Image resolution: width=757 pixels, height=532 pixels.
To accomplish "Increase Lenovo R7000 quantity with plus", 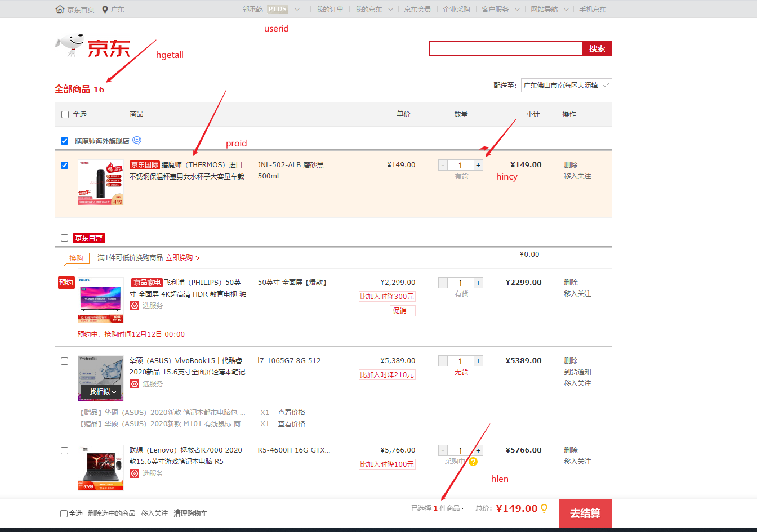I will click(478, 450).
